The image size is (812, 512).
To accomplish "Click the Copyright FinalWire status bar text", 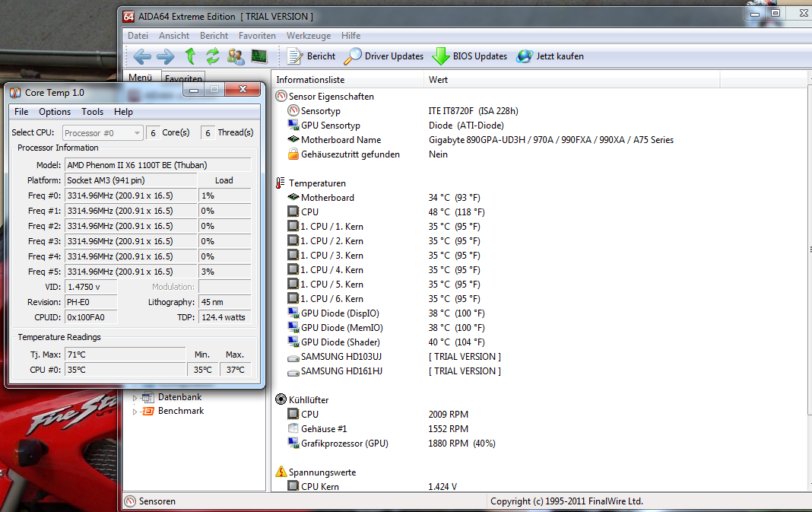I will pyautogui.click(x=566, y=501).
